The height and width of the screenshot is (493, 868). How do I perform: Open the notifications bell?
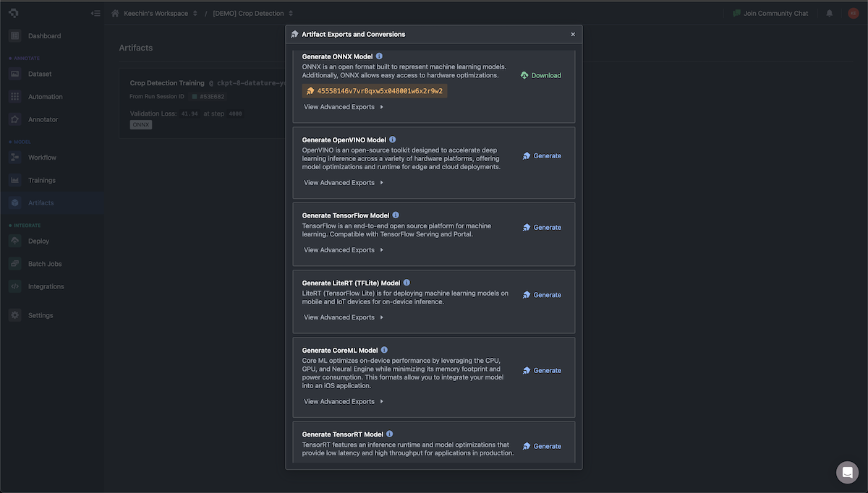click(830, 13)
